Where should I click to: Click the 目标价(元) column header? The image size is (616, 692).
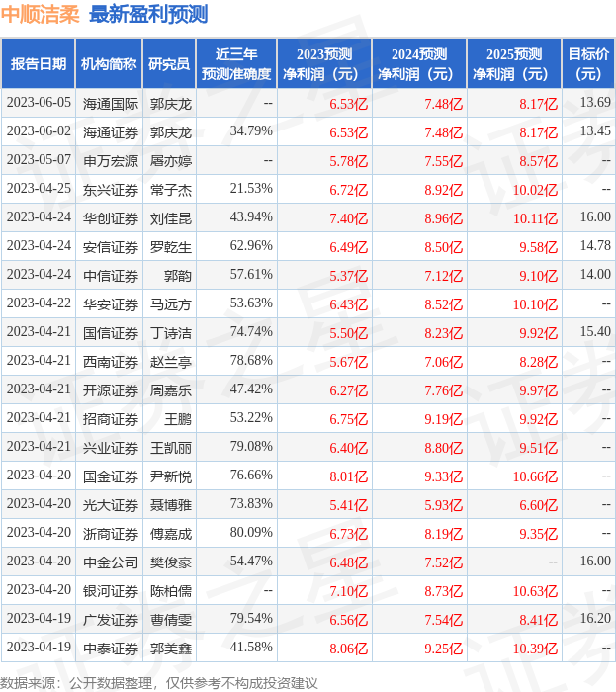coord(588,64)
